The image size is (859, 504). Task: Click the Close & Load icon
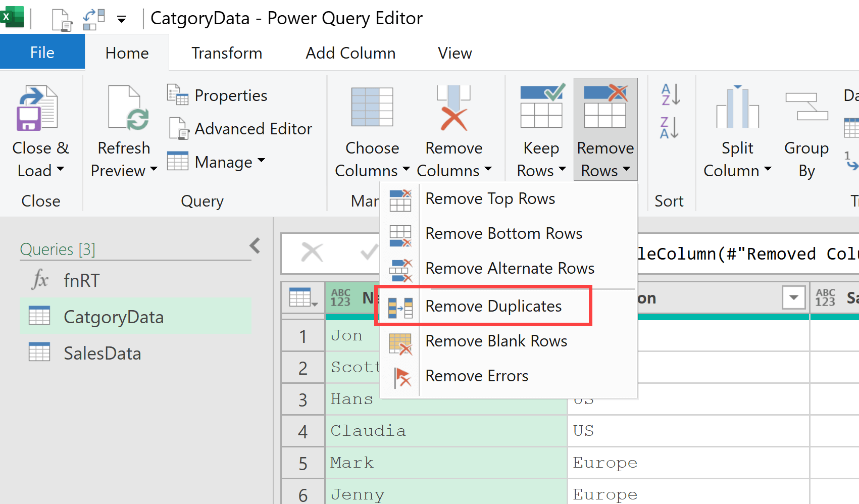pos(37,108)
